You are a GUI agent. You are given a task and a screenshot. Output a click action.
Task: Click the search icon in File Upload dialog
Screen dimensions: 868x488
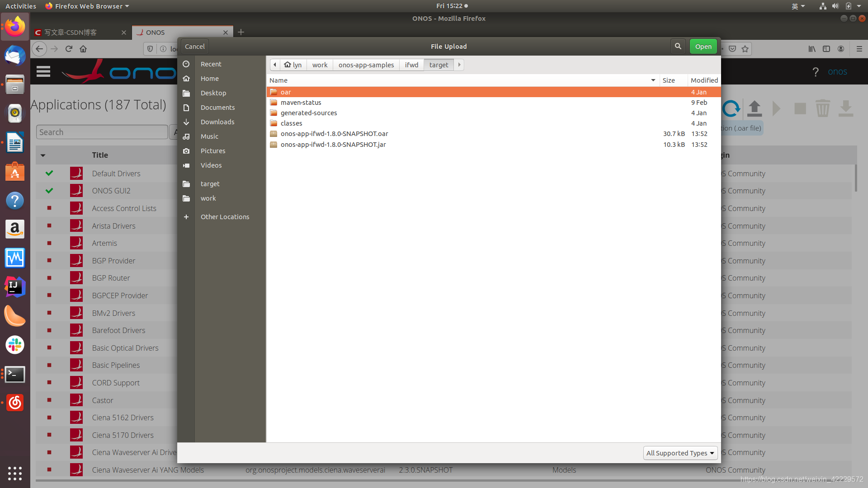[x=678, y=46]
